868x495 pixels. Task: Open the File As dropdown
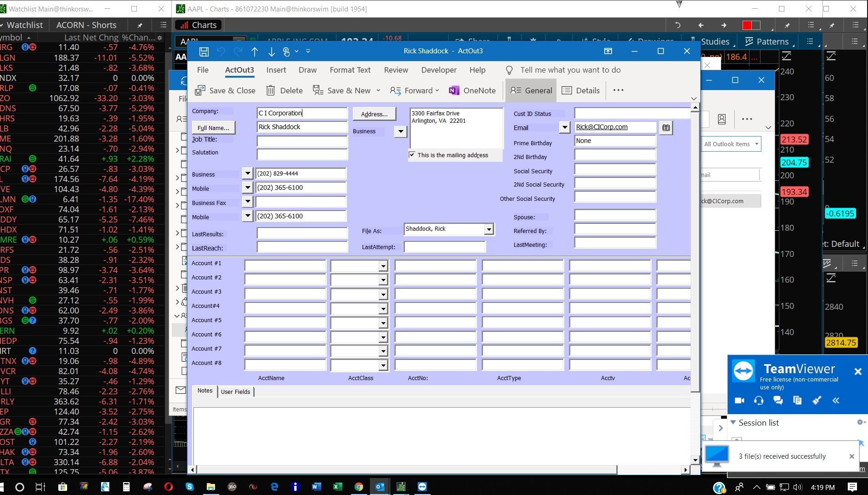(x=489, y=229)
